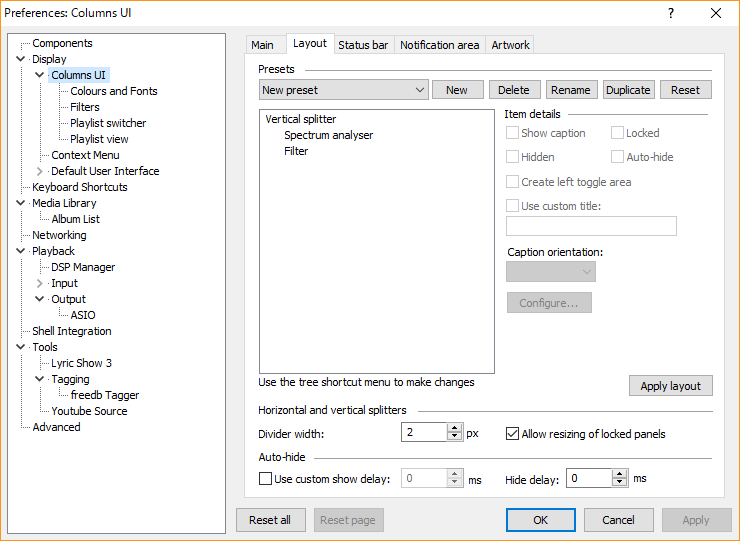Expand the Default User Interface node

[x=40, y=171]
